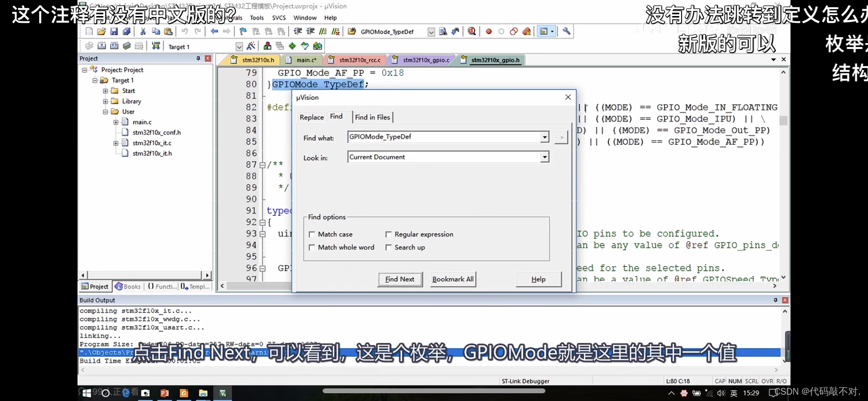This screenshot has height=401, width=868.
Task: Expand the Start folder
Action: [105, 91]
